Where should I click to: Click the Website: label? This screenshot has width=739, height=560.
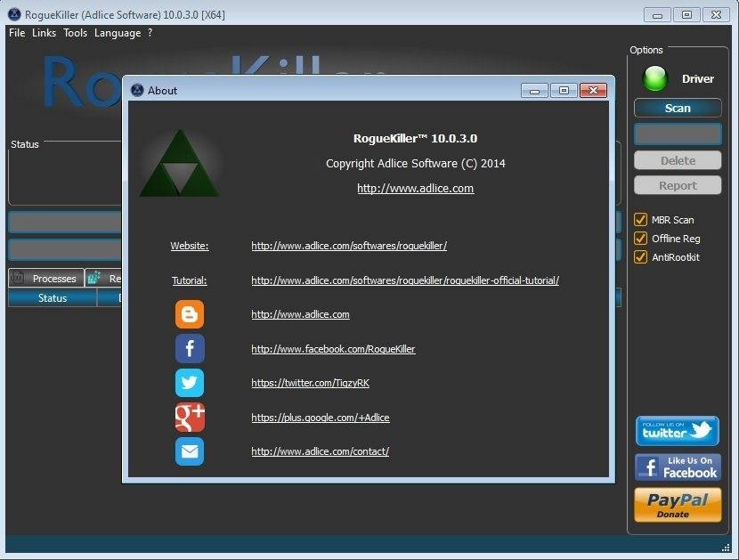pyautogui.click(x=190, y=246)
